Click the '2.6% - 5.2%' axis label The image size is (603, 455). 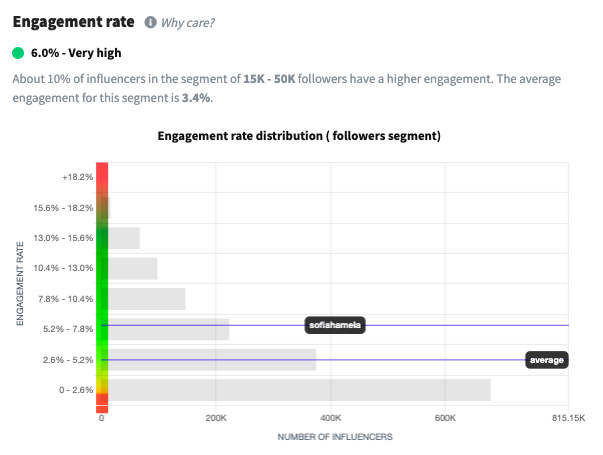tap(68, 360)
